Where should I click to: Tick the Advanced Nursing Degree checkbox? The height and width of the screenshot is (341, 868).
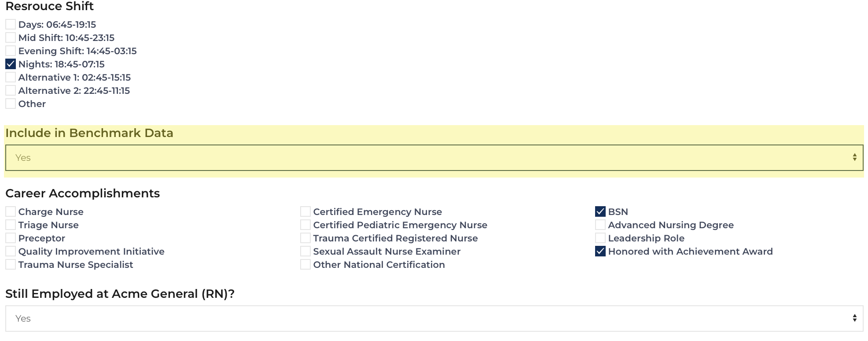pos(600,225)
